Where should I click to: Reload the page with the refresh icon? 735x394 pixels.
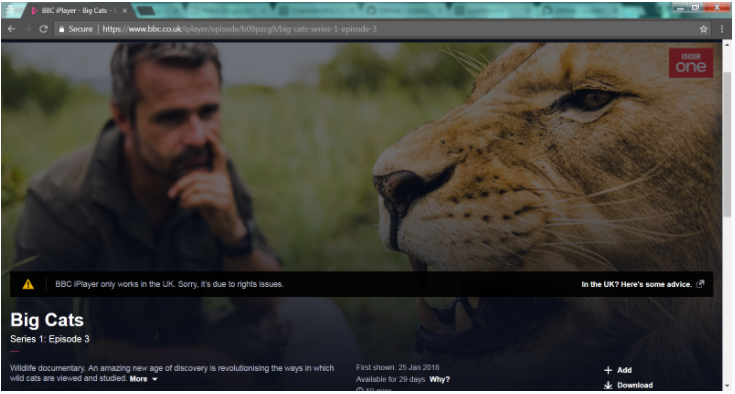click(44, 29)
